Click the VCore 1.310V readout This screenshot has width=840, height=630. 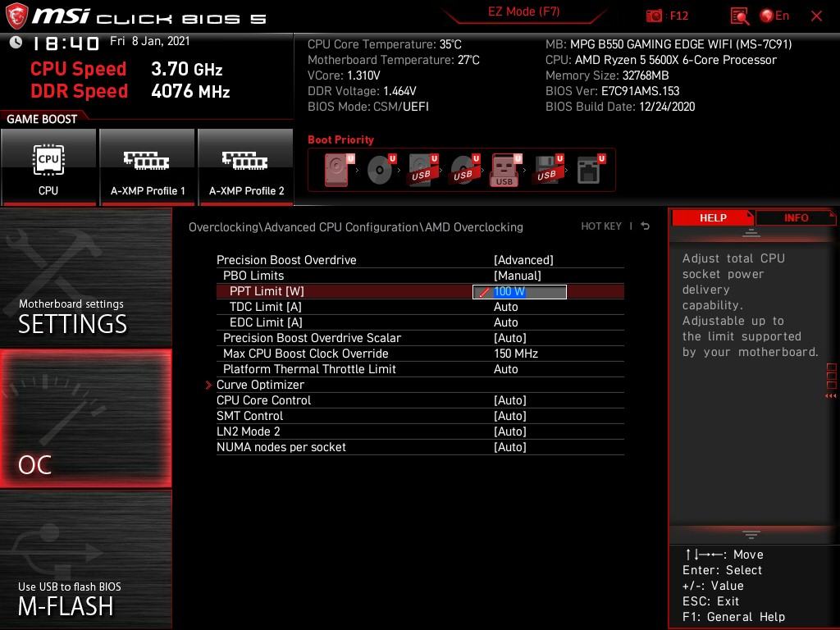coord(344,75)
